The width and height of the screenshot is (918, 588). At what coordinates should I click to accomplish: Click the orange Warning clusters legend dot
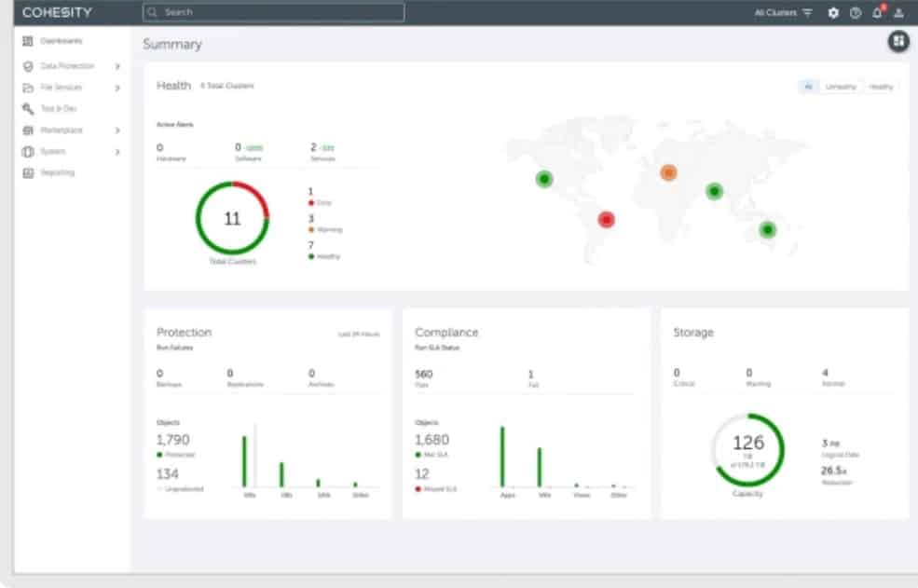pos(311,229)
